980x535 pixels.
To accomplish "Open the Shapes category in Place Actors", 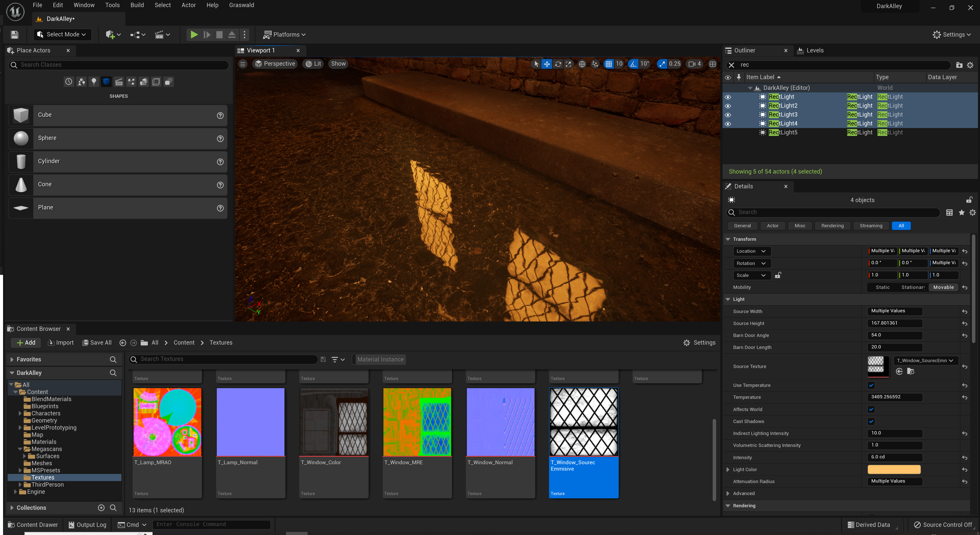I will 106,81.
